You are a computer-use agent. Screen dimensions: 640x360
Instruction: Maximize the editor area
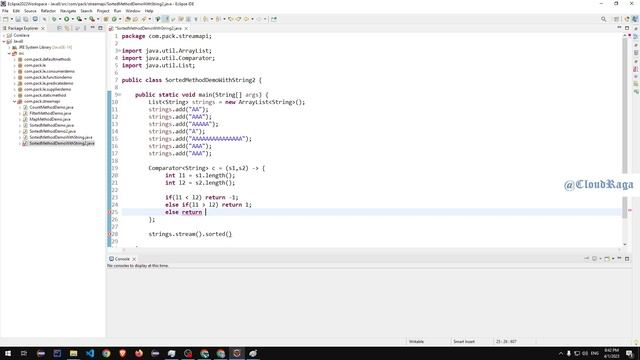coord(627,28)
